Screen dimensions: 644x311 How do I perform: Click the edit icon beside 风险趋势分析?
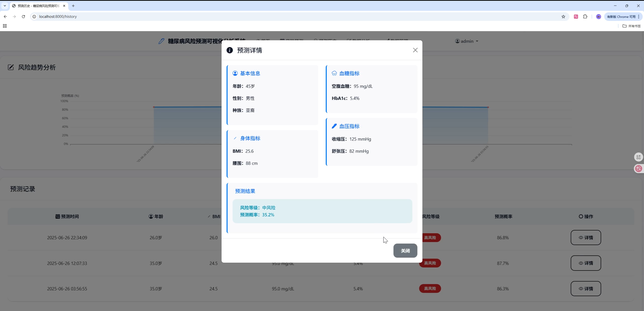click(11, 67)
